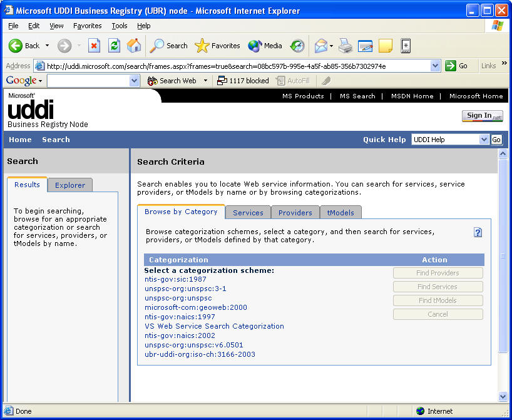This screenshot has height=420, width=512.
Task: Click the UDDI navigation Search link
Action: [56, 140]
